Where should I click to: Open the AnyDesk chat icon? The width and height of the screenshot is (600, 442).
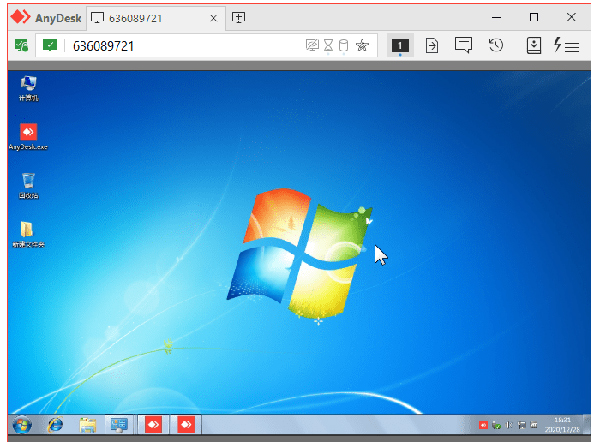coord(463,45)
